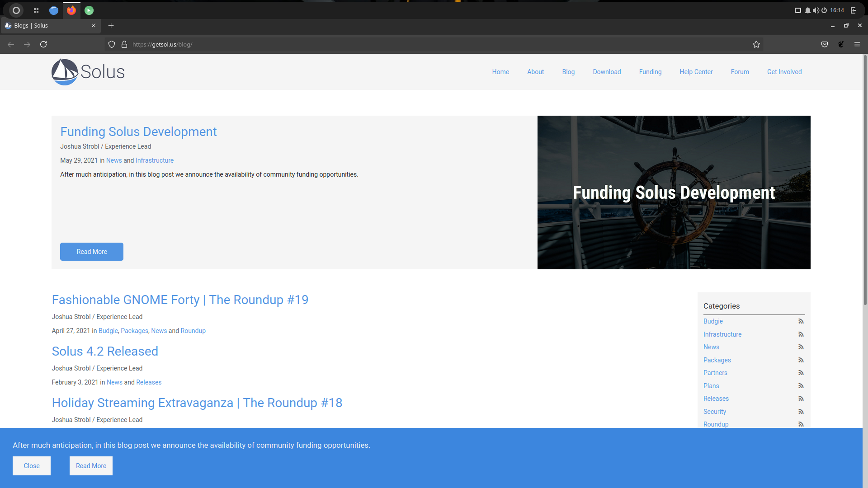Open the Packages category RSS feed icon

pyautogui.click(x=801, y=360)
